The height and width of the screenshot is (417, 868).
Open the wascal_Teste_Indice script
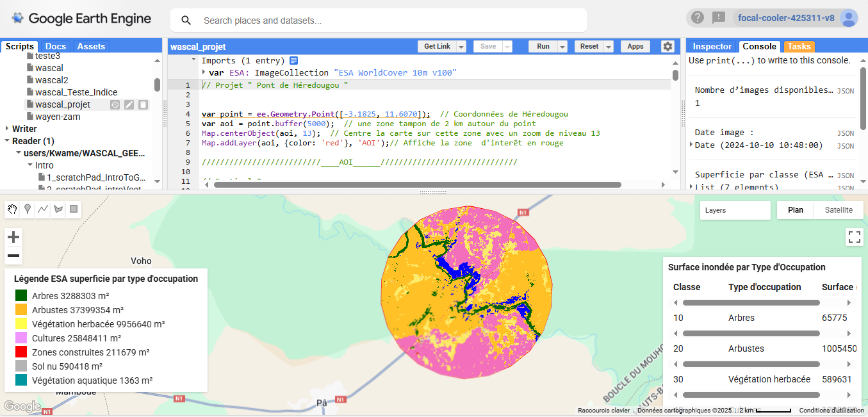click(x=76, y=92)
